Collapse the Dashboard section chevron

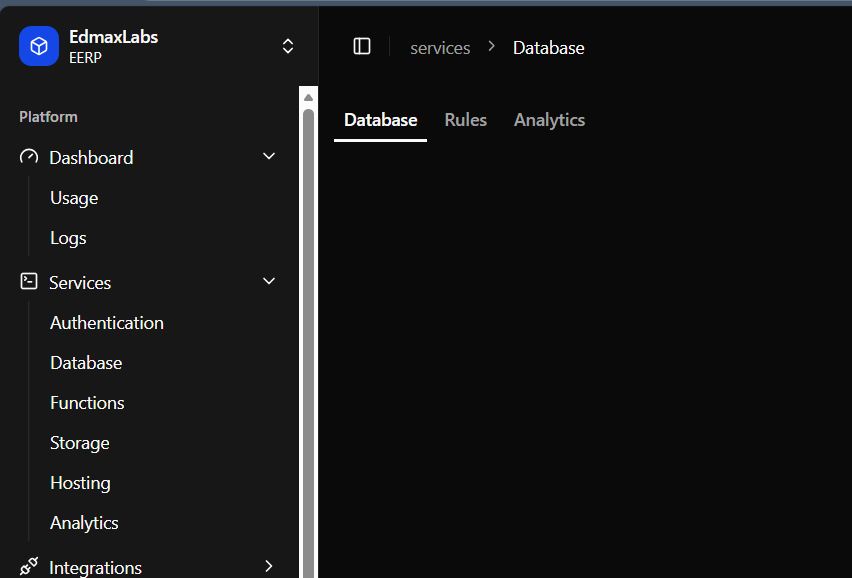point(268,156)
